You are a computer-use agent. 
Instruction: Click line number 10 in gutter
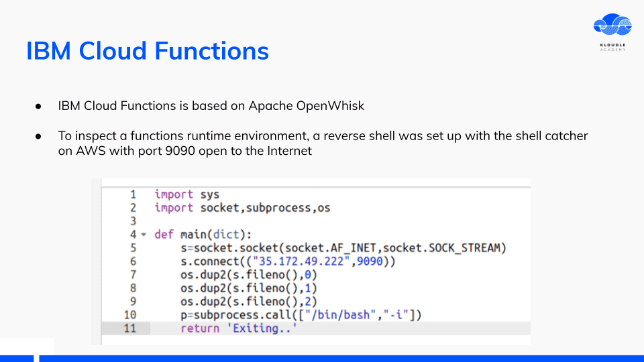129,315
